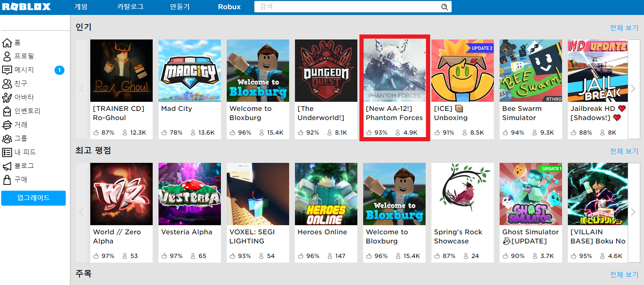Viewport: 644px width, 285px height.
Task: Select 인벤토리 text in the sidebar
Action: point(27,111)
